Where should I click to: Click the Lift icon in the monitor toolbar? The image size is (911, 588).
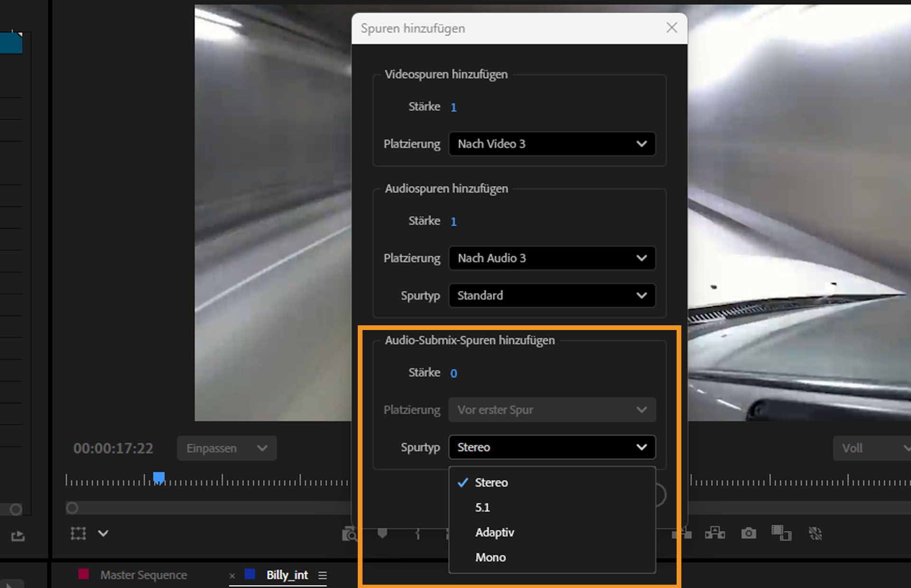(x=682, y=533)
